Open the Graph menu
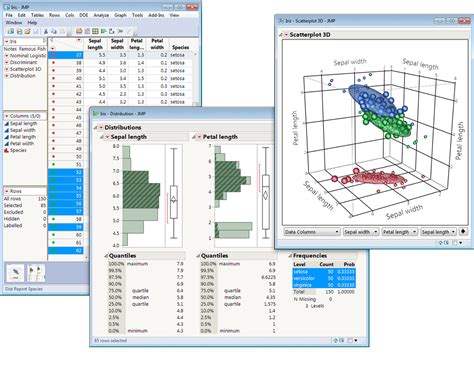 (x=120, y=15)
